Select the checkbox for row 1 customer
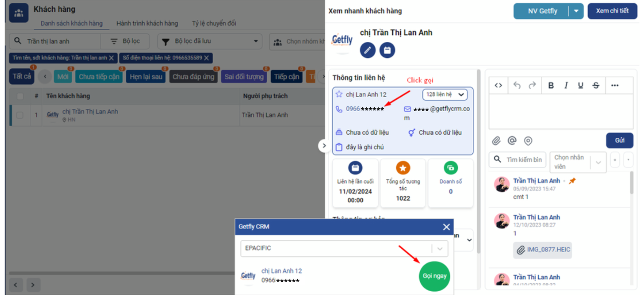Image resolution: width=644 pixels, height=295 pixels. (x=20, y=115)
